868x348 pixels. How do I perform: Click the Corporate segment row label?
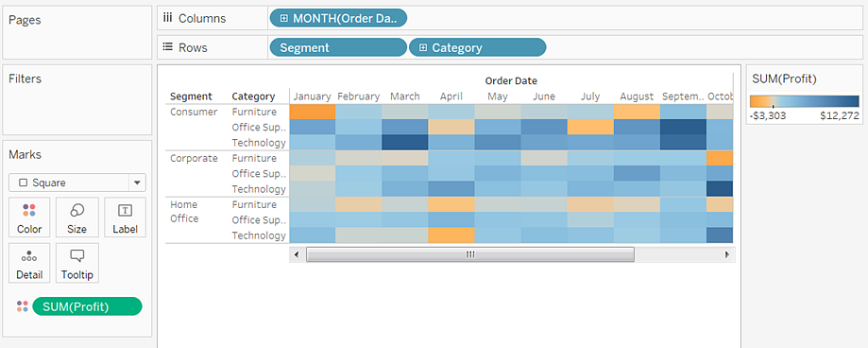point(194,159)
